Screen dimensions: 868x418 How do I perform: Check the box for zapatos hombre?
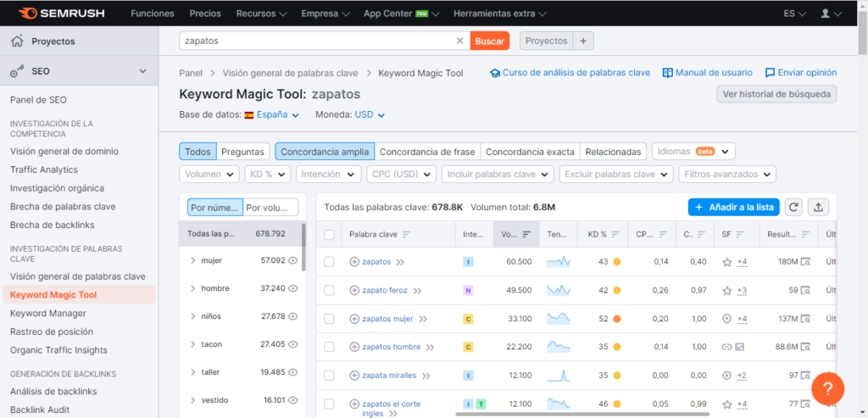coord(329,347)
